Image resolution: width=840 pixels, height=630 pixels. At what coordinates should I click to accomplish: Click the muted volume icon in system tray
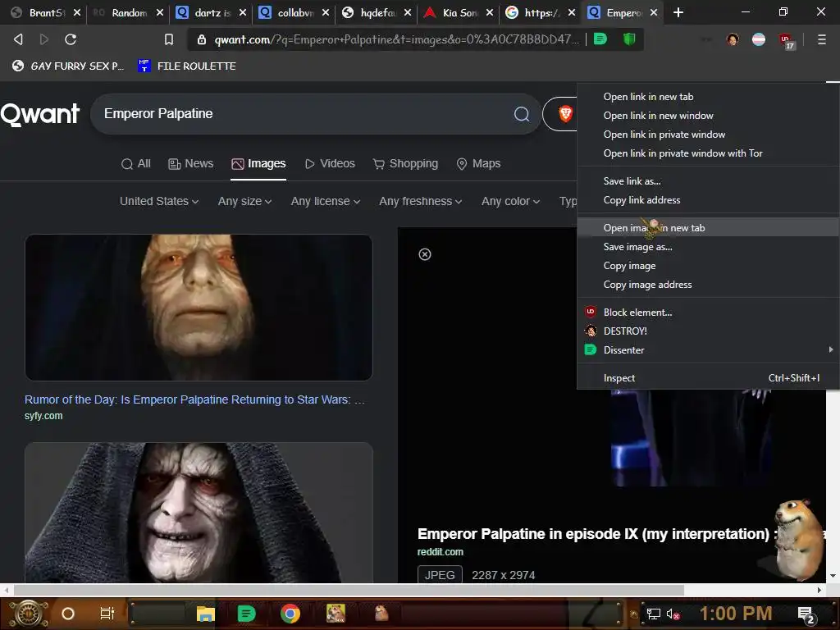[x=673, y=614]
